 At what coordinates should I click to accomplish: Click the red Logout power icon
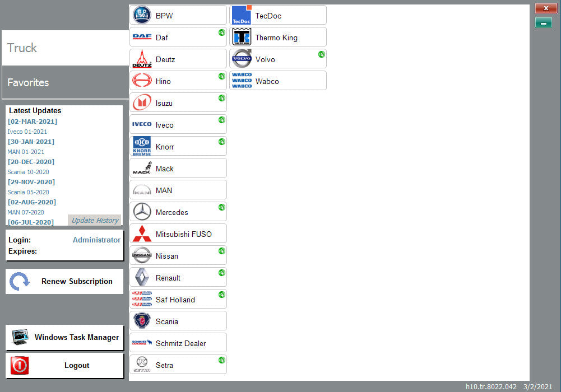[20, 365]
